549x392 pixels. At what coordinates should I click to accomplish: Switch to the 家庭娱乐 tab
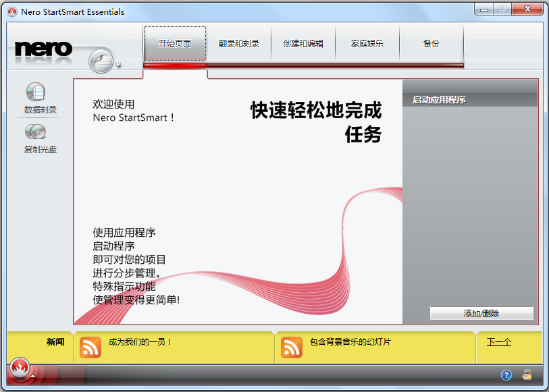pos(367,43)
